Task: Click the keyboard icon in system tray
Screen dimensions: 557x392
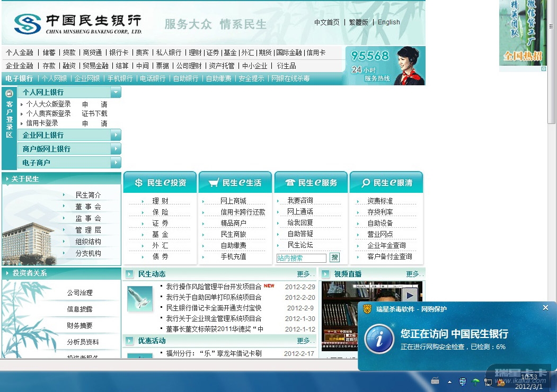Action: pyautogui.click(x=435, y=381)
